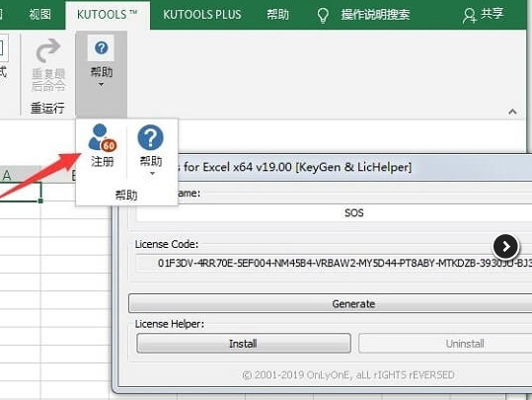The height and width of the screenshot is (400, 532).
Task: Click the 帮助 group label in popup
Action: coord(126,195)
